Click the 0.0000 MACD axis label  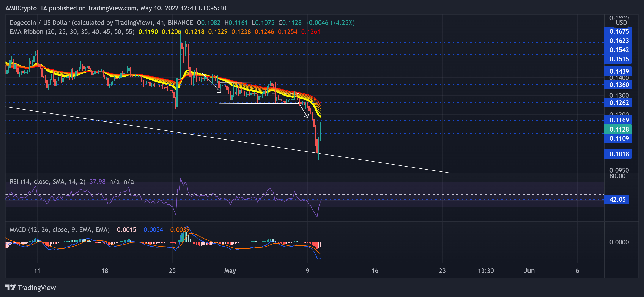tap(619, 242)
